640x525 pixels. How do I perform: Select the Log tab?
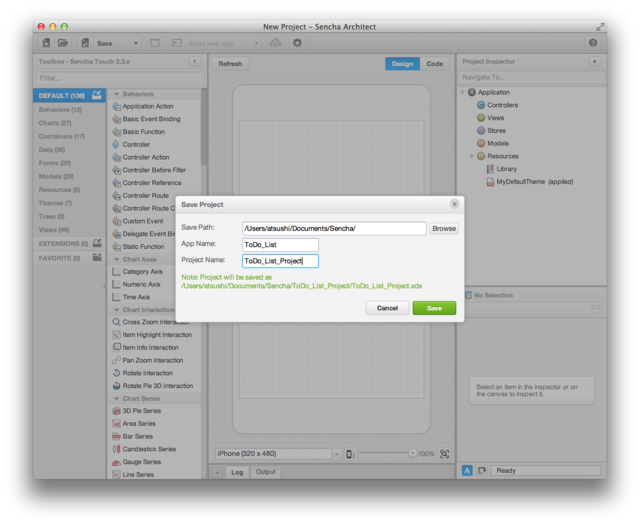(x=237, y=471)
